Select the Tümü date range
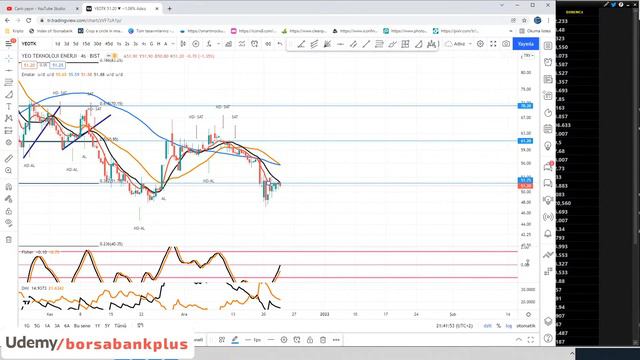The image size is (640, 360). pyautogui.click(x=120, y=326)
